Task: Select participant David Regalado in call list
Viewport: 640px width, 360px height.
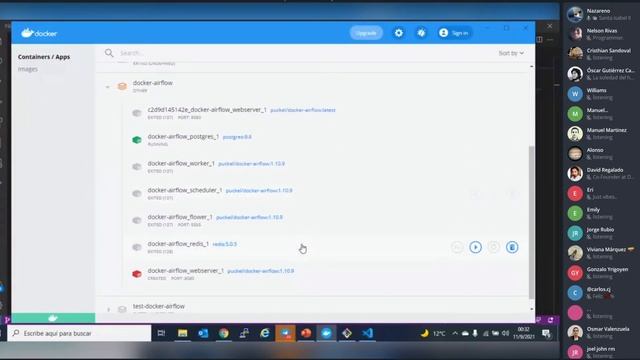Action: tap(602, 173)
